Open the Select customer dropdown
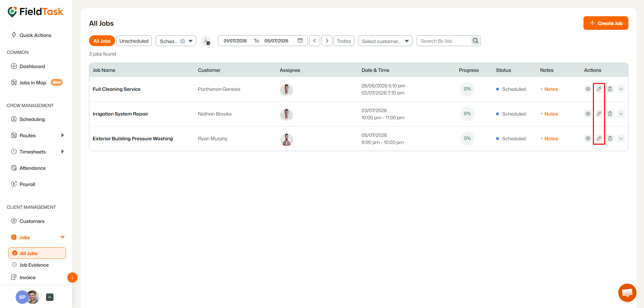The image size is (644, 308). point(385,41)
